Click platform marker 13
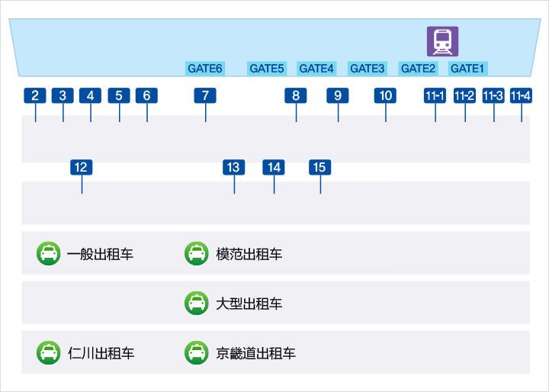 tap(233, 167)
